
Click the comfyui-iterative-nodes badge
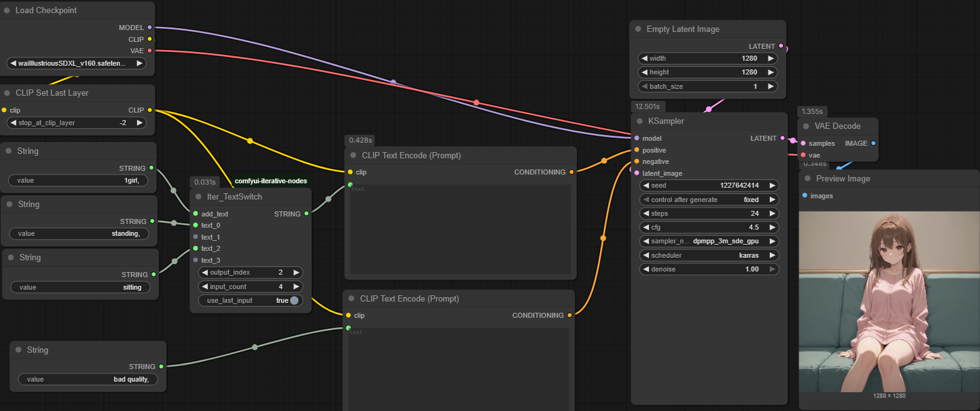(x=271, y=181)
